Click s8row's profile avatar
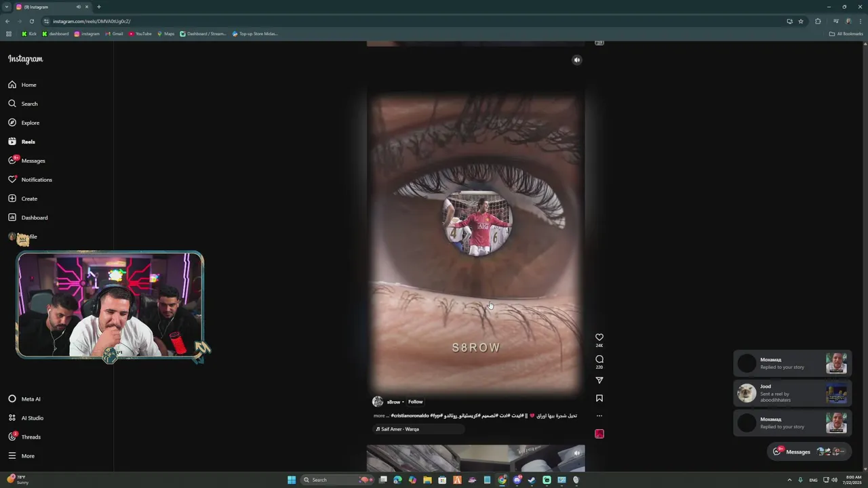The width and height of the screenshot is (868, 488). (x=378, y=402)
